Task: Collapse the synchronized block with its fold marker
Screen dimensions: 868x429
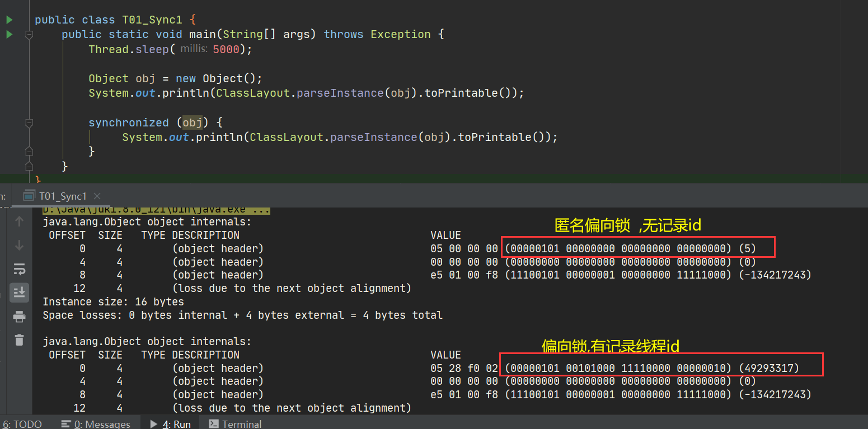Action: [29, 122]
